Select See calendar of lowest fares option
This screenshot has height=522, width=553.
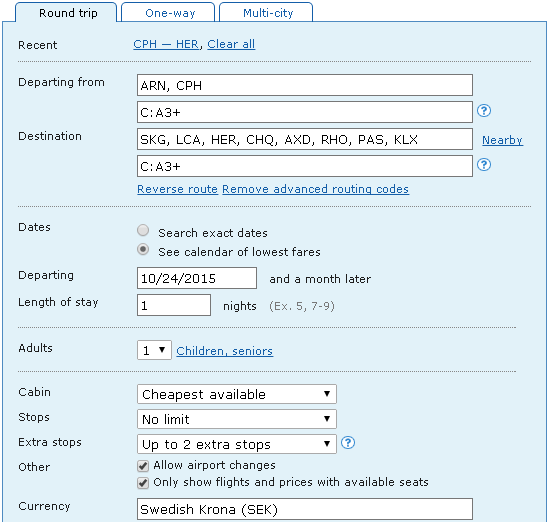(143, 250)
